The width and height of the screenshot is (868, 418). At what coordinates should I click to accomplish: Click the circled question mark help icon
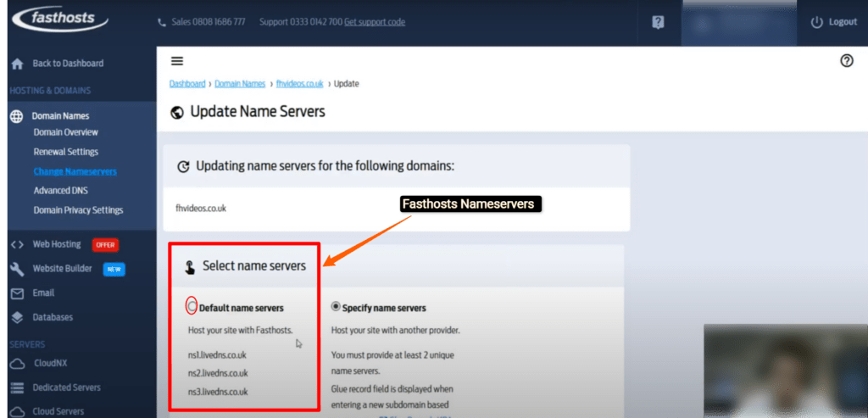(847, 61)
